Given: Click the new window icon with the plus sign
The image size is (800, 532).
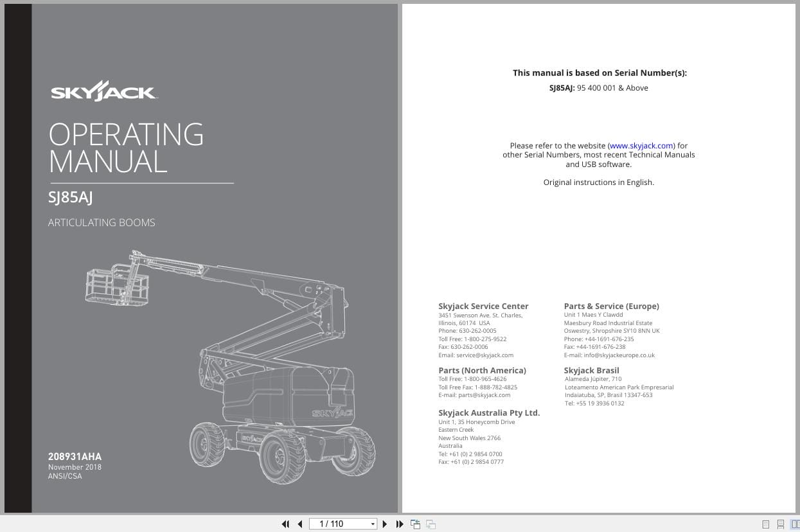Looking at the screenshot, I should click(415, 524).
